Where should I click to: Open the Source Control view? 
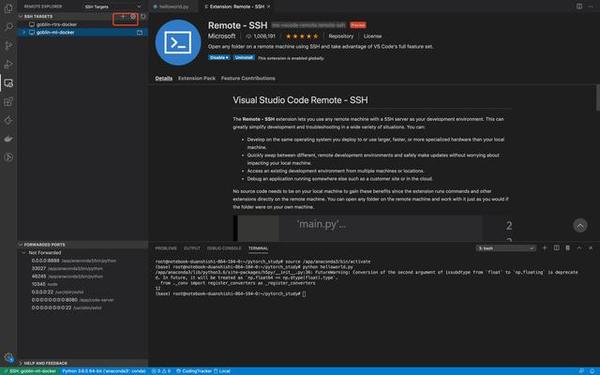pos(8,46)
